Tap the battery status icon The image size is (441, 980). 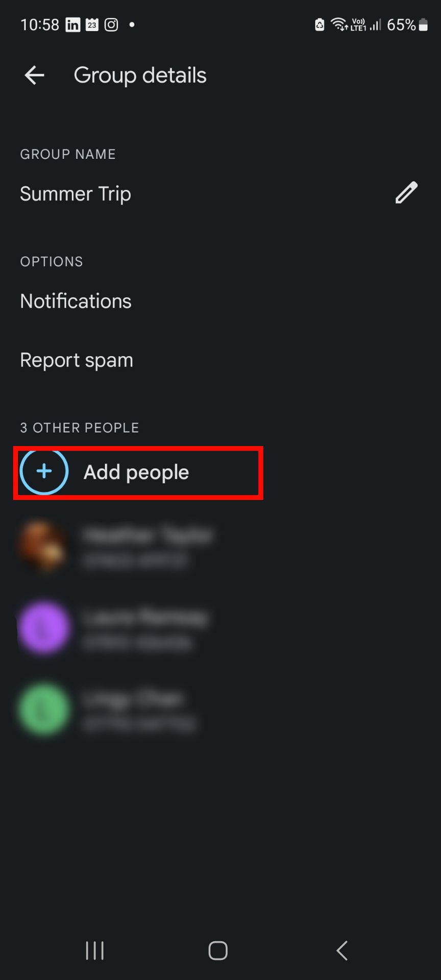pos(423,24)
